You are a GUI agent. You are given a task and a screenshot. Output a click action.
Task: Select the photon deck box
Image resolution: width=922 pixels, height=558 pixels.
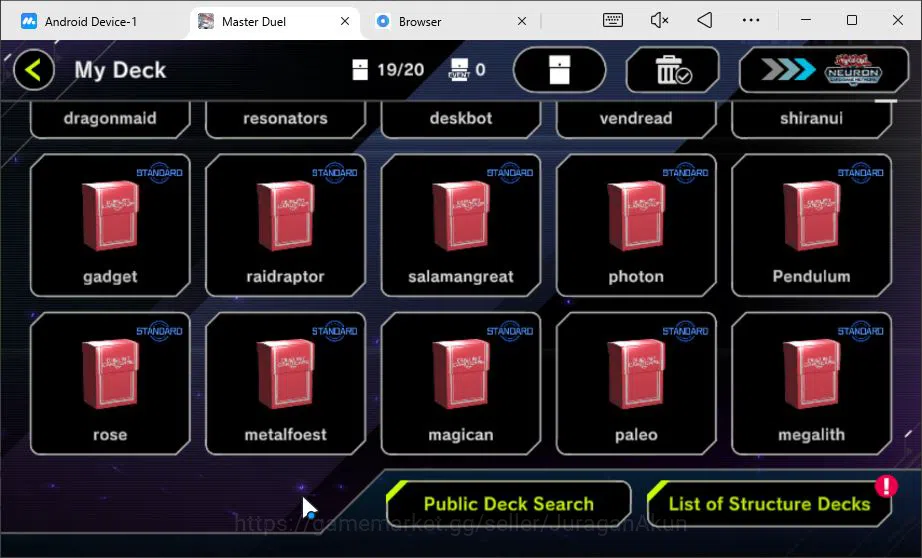tap(636, 225)
